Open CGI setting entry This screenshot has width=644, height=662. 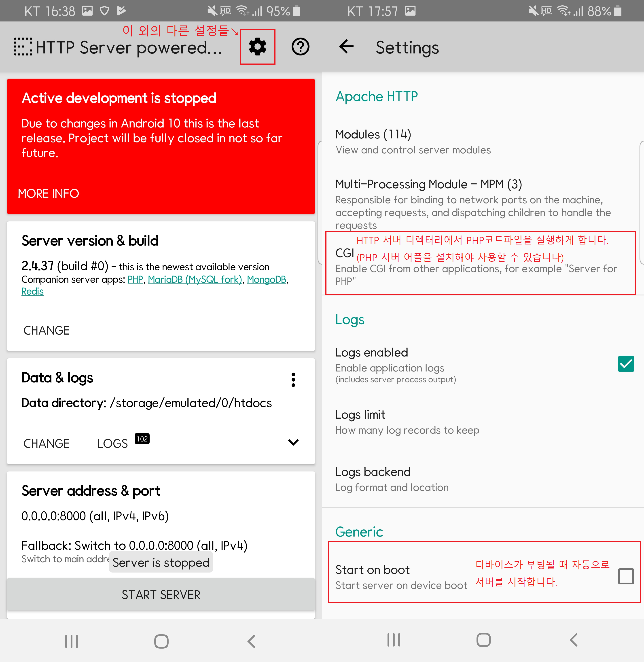pos(344,253)
